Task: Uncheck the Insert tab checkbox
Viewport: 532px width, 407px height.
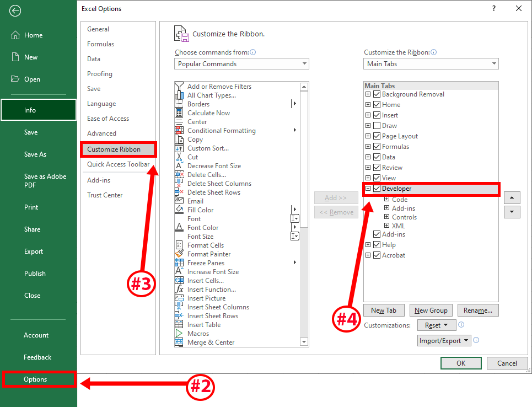Action: [377, 115]
